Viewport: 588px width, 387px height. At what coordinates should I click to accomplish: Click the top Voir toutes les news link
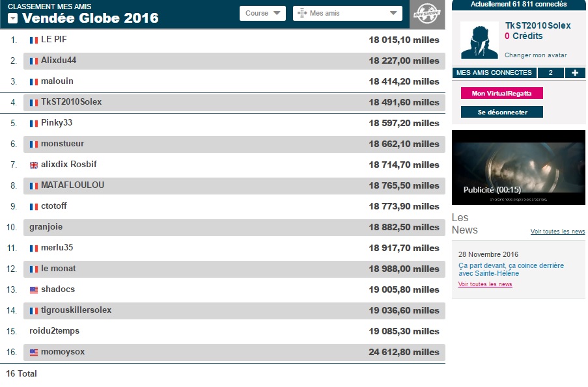click(x=557, y=232)
